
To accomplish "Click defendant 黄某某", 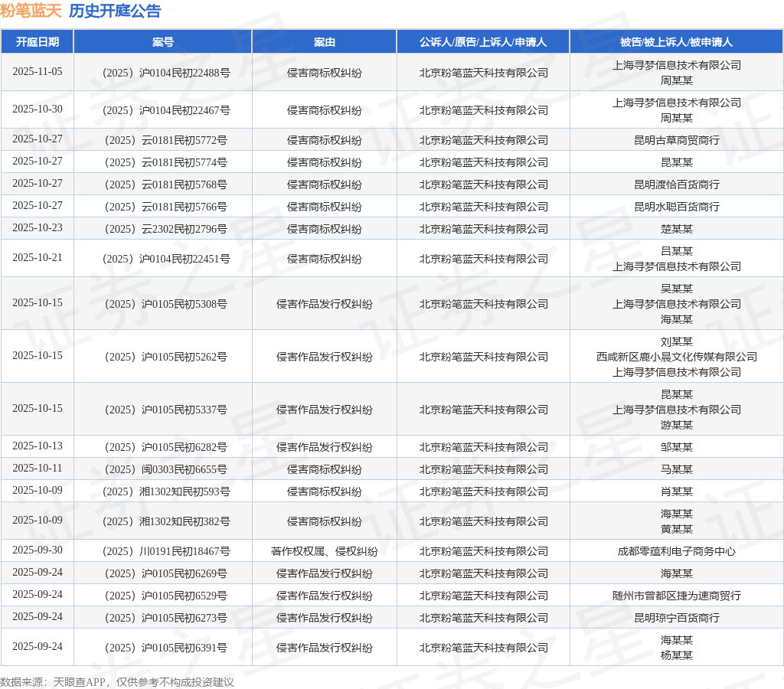I will (677, 529).
